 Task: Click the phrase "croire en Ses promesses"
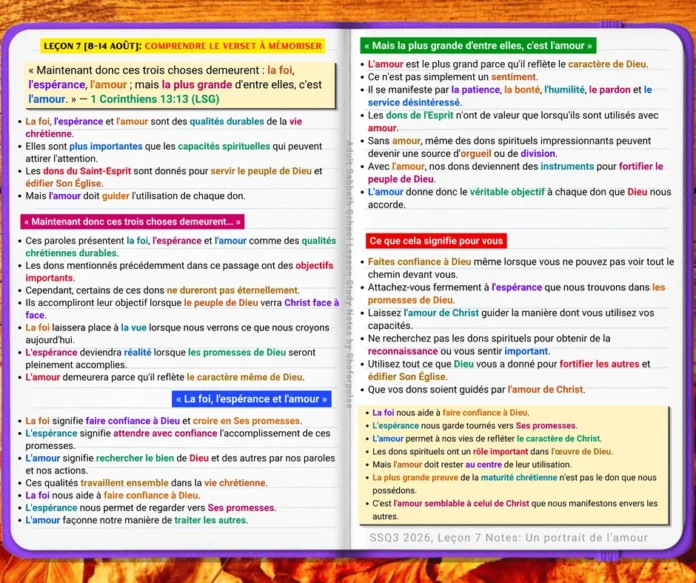246,420
